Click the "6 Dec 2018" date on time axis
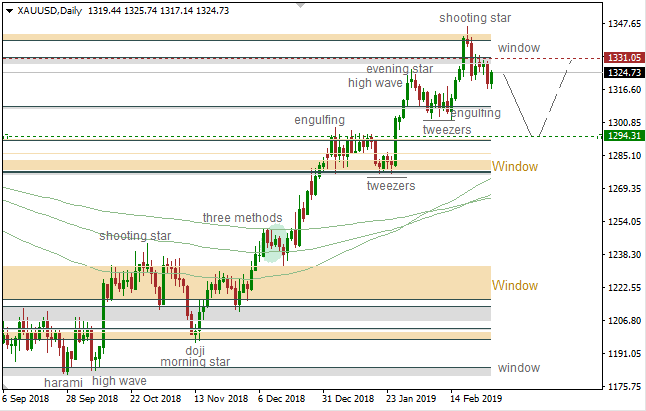The image size is (646, 411). click(281, 398)
